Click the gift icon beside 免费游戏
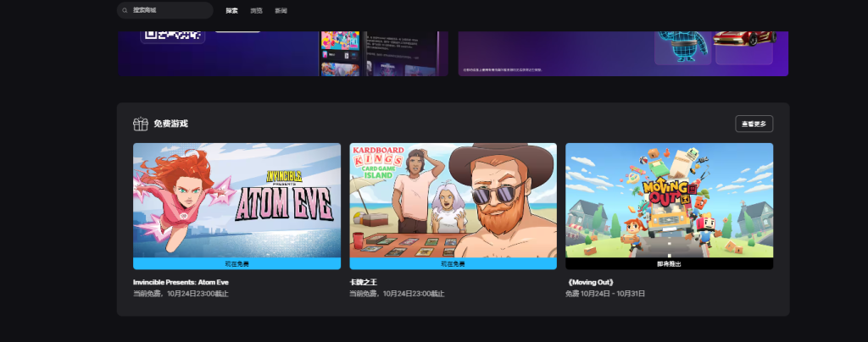This screenshot has height=342, width=868. click(141, 124)
